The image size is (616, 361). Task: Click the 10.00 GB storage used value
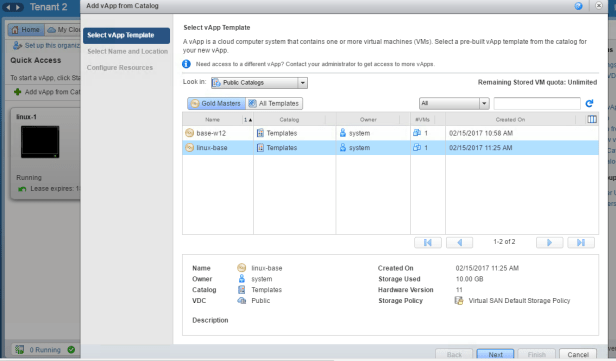point(469,279)
